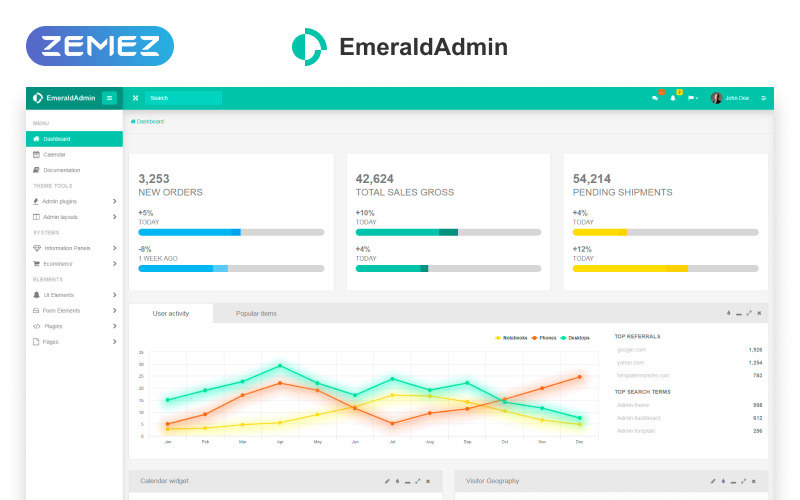Viewport: 800px width, 500px height.
Task: Toggle Desktops series in chart legend
Action: pyautogui.click(x=575, y=338)
